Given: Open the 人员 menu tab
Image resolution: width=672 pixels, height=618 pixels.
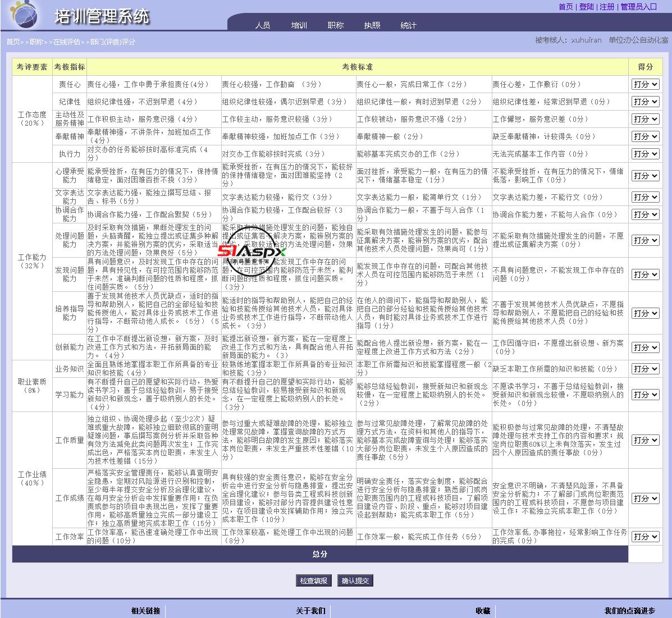Looking at the screenshot, I should click(262, 25).
